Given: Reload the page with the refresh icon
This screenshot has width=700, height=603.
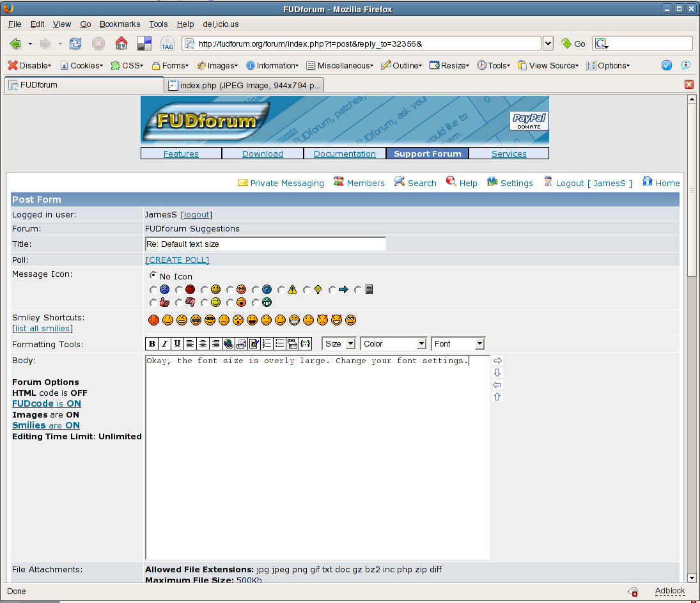Looking at the screenshot, I should pyautogui.click(x=75, y=43).
